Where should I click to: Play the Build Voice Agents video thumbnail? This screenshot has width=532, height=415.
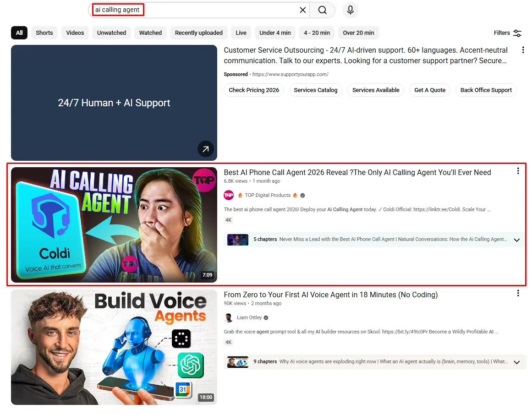click(x=114, y=347)
